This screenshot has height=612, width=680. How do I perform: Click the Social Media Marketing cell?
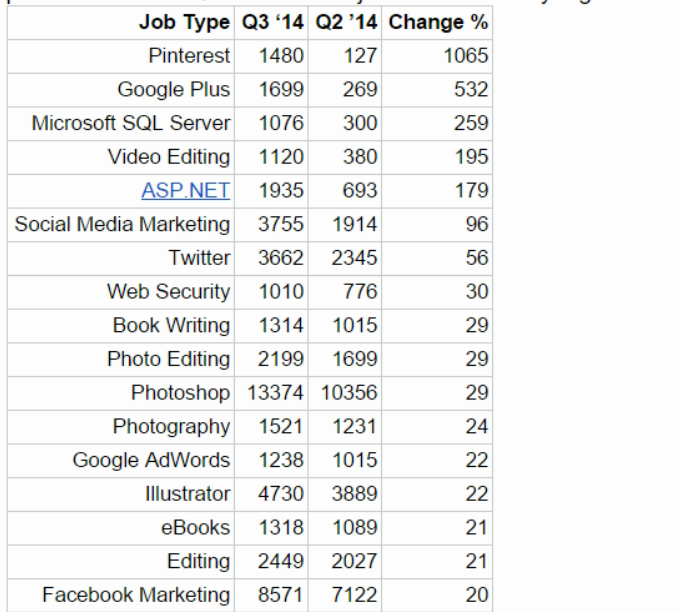point(122,225)
